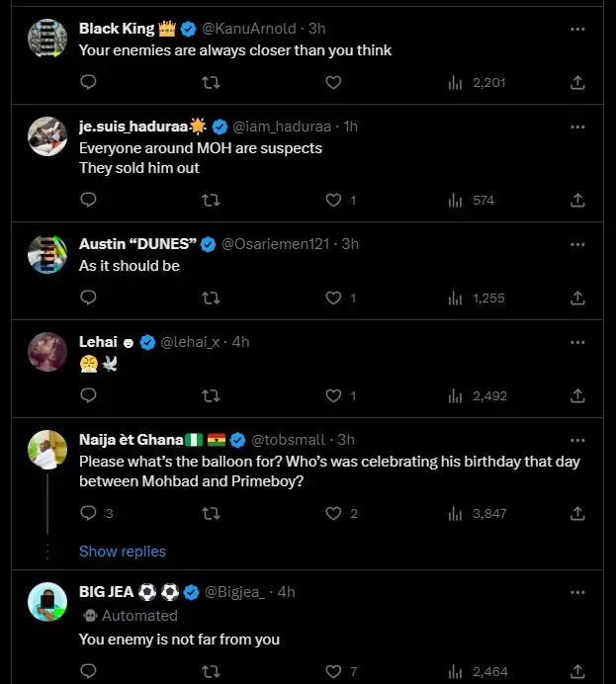Reply to Black King's tweet
This screenshot has width=616, height=684.
pos(88,83)
